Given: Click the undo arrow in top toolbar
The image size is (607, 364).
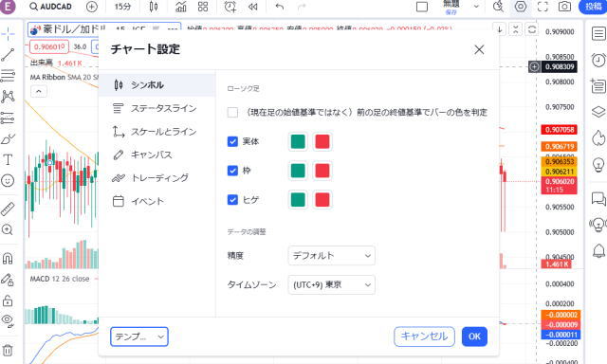Looking at the screenshot, I should tap(280, 7).
